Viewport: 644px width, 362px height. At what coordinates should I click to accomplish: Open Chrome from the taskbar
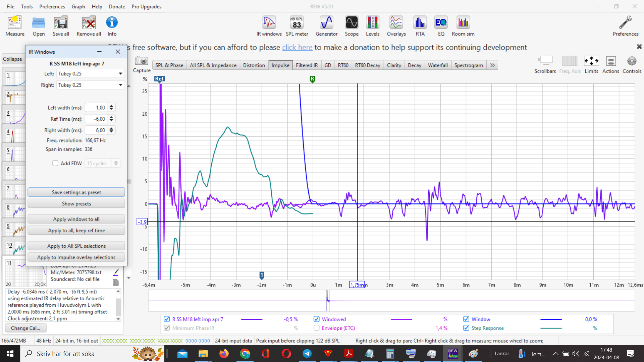(245, 354)
